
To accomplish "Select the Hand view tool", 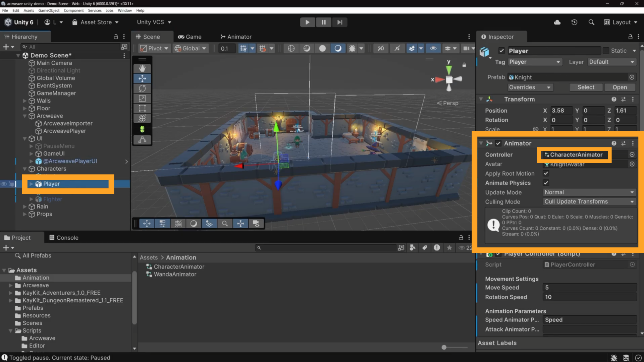I will (142, 68).
